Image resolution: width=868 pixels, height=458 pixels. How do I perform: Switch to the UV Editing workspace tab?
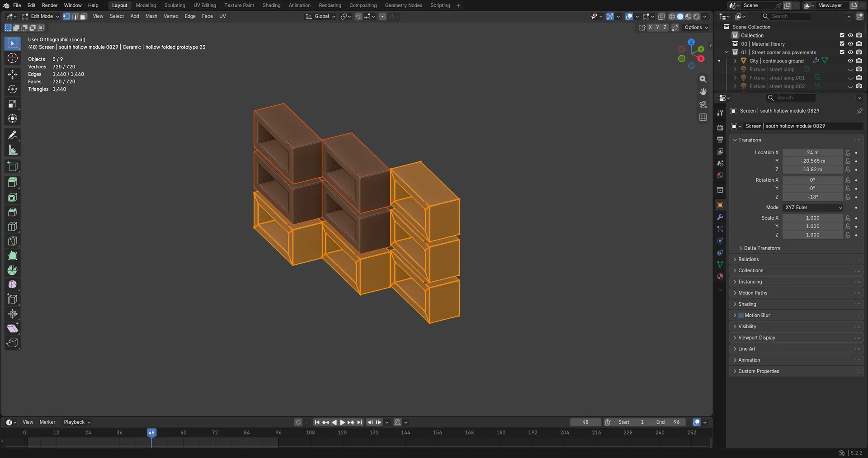pyautogui.click(x=205, y=5)
